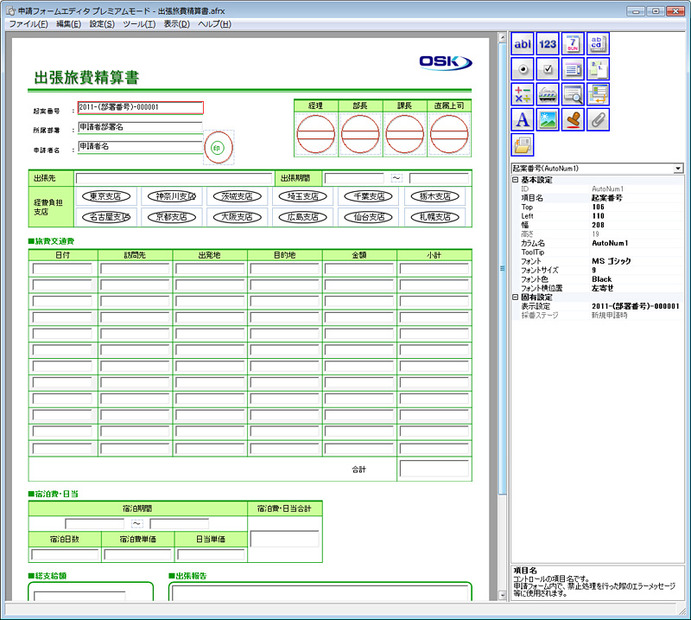Select the カラム名 value AutoNum1

pos(610,243)
